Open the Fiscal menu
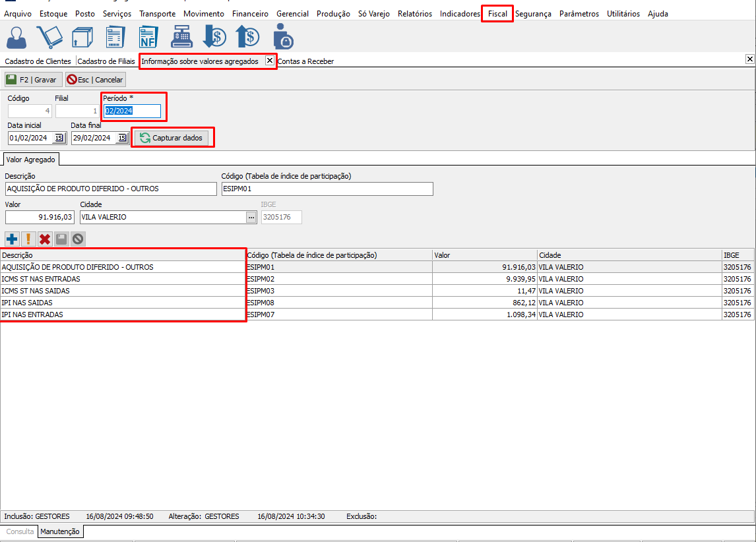 [x=497, y=13]
